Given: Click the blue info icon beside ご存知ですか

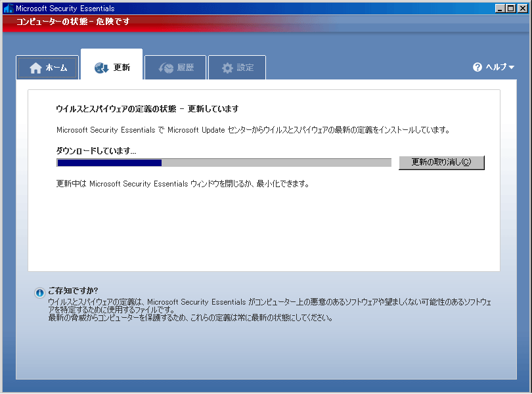Looking at the screenshot, I should 39,292.
